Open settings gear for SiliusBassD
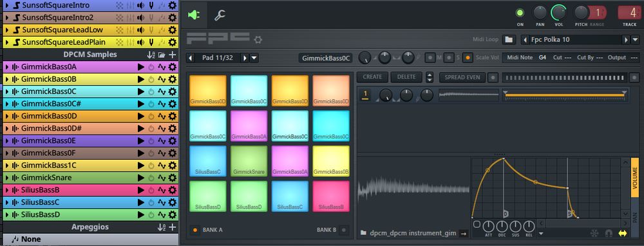Image resolution: width=644 pixels, height=246 pixels. tap(173, 215)
